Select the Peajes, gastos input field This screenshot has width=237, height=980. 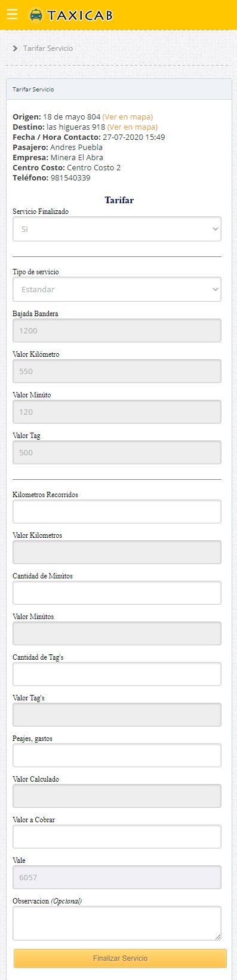tap(117, 755)
